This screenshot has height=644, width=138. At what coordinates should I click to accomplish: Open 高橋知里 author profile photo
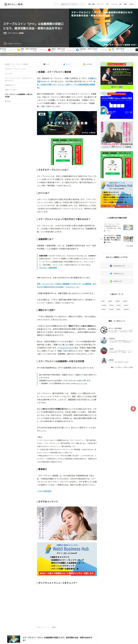point(104,361)
